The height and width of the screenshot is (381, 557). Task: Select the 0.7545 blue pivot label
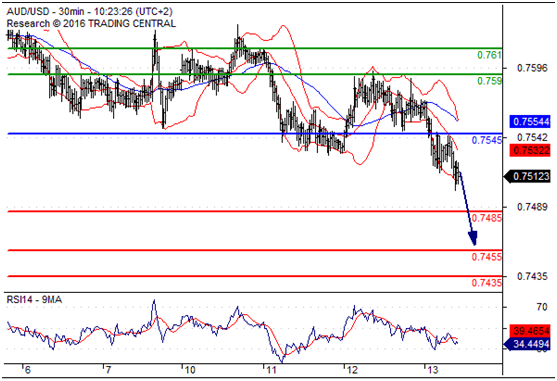487,140
